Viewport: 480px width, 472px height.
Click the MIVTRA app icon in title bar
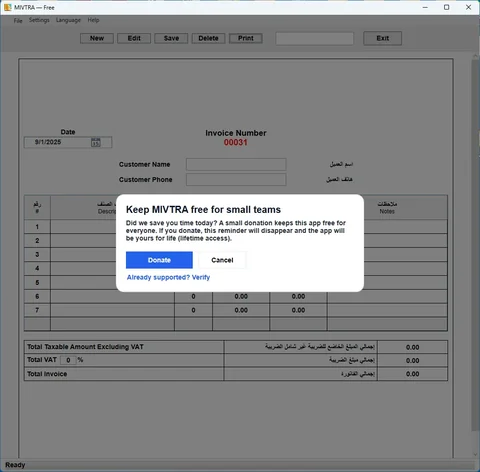7,7
